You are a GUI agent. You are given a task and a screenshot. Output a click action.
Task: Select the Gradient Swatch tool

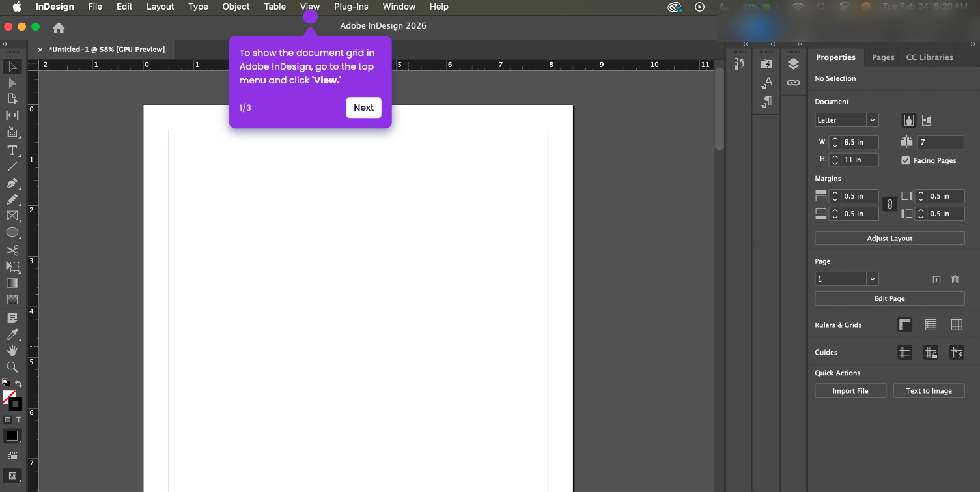(x=12, y=283)
